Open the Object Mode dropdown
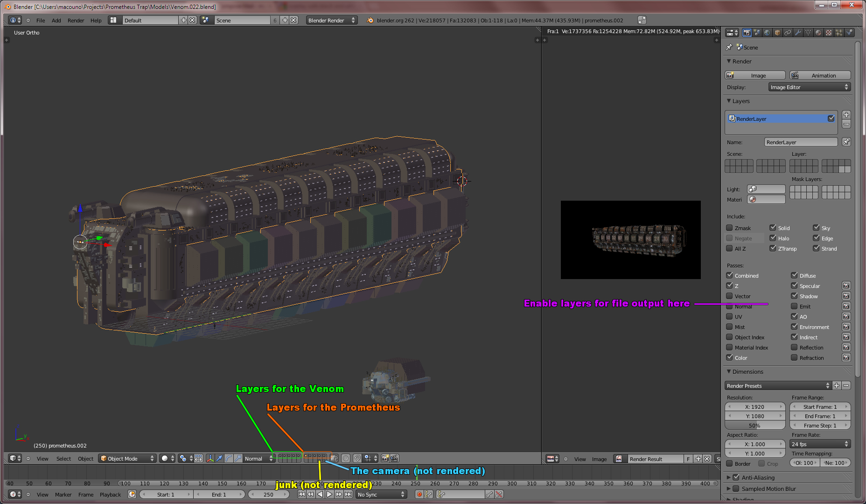 [x=127, y=459]
